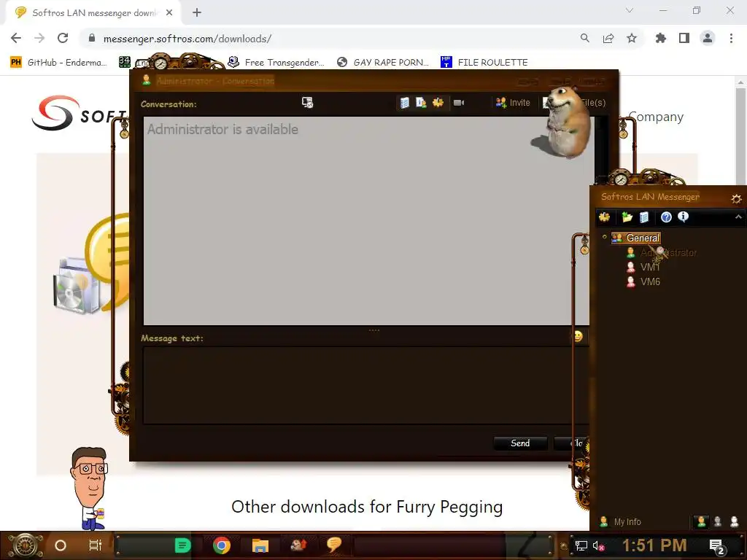View user info icon in Conversation toolbar

421,103
